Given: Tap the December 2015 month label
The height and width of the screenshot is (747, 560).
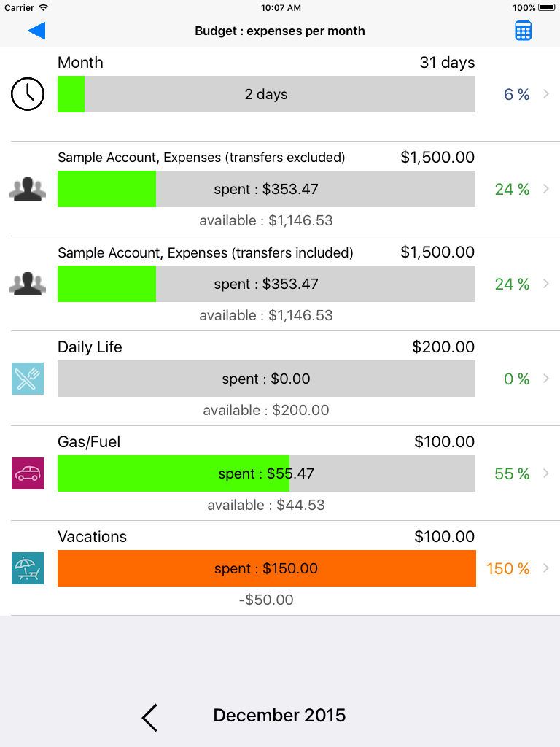Looking at the screenshot, I should pyautogui.click(x=279, y=715).
